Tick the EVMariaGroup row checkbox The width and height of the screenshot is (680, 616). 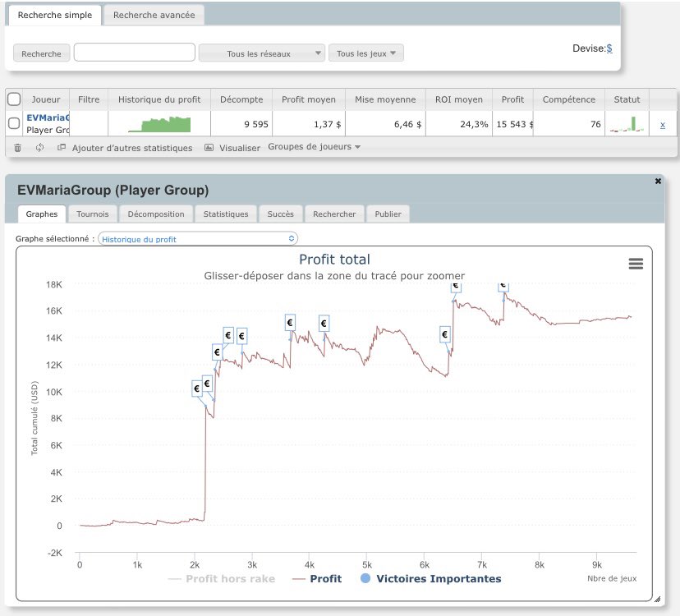(14, 123)
